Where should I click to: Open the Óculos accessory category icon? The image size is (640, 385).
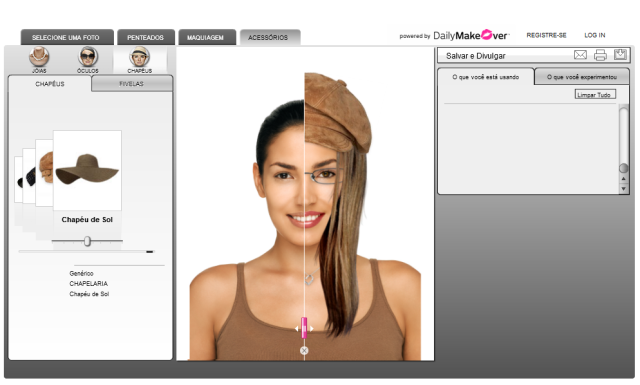(x=88, y=59)
